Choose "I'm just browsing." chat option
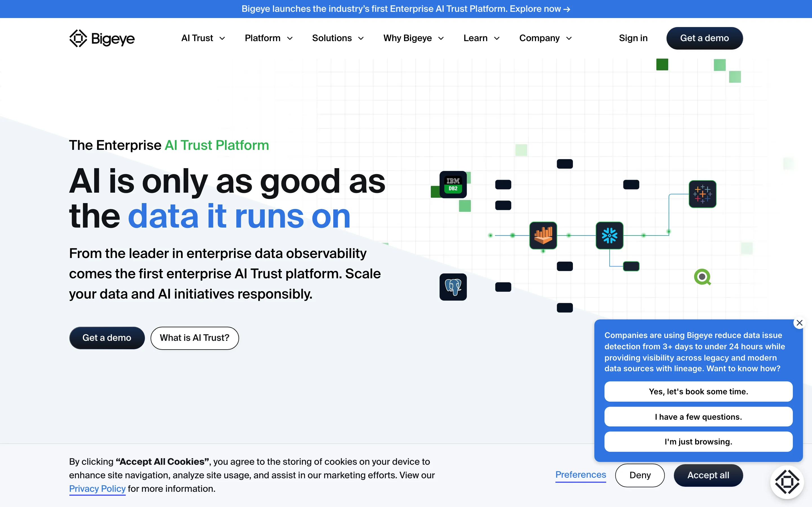Screen dimensions: 812x507 point(698,442)
